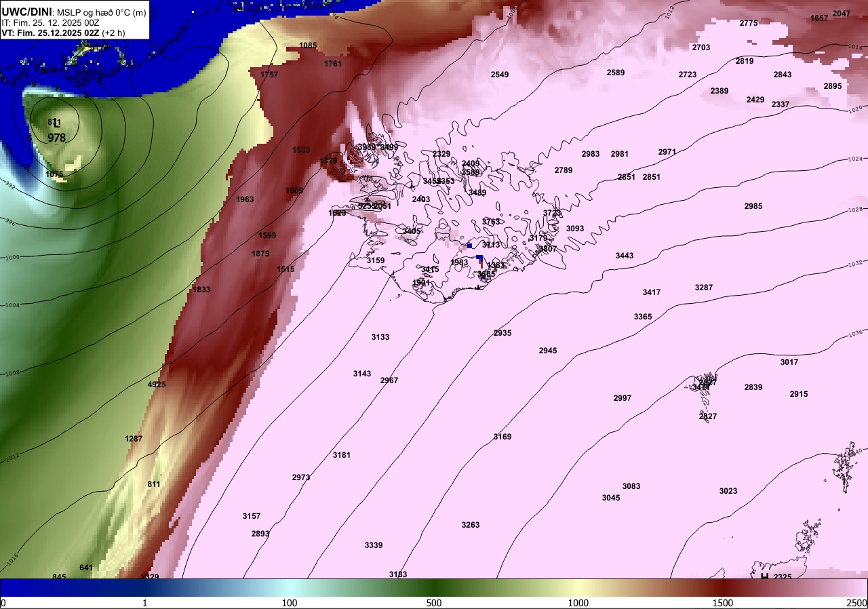Click the value 4925

157,385
